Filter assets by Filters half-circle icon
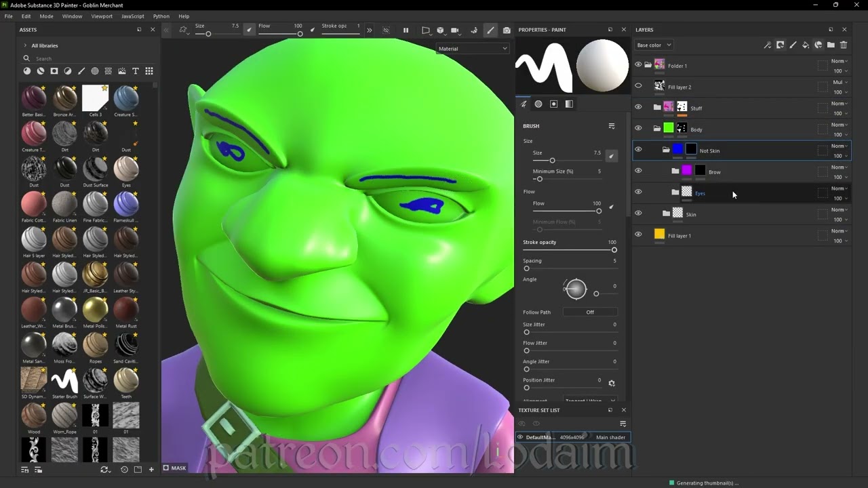868x488 pixels. [68, 71]
